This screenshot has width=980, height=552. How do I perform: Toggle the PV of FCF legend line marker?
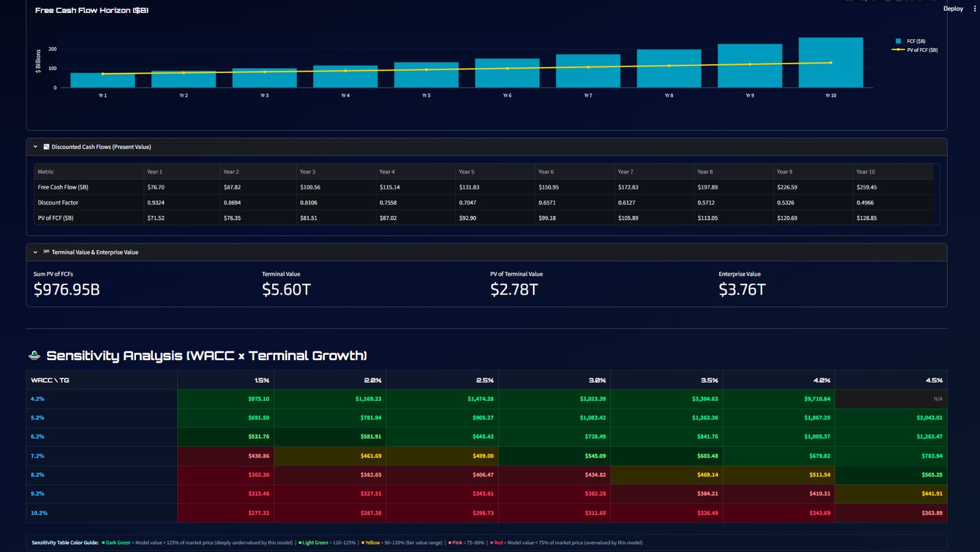[x=898, y=50]
